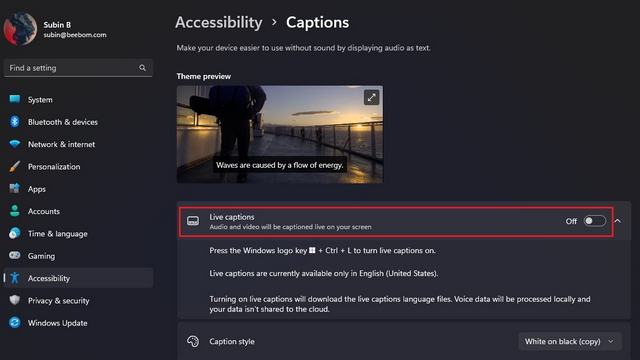The image size is (640, 360).
Task: Click the language files download notice text
Action: click(x=400, y=304)
